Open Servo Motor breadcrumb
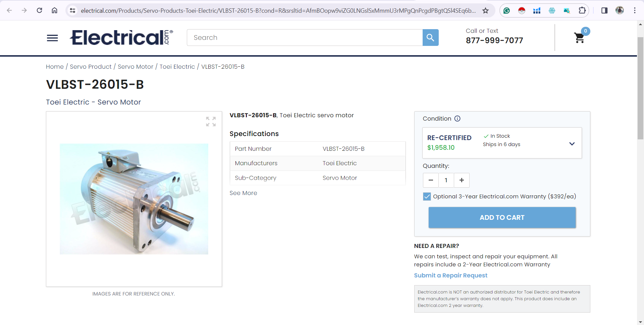Image resolution: width=644 pixels, height=325 pixels. click(136, 67)
